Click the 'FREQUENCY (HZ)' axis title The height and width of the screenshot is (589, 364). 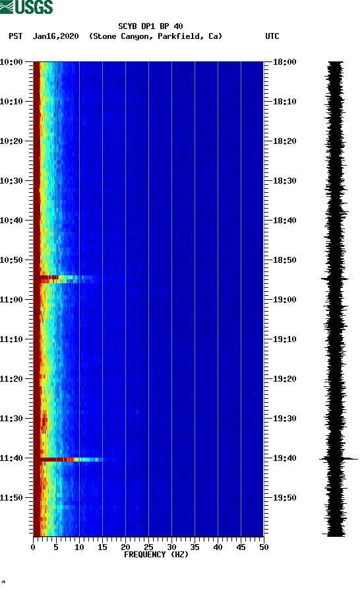coord(156,555)
